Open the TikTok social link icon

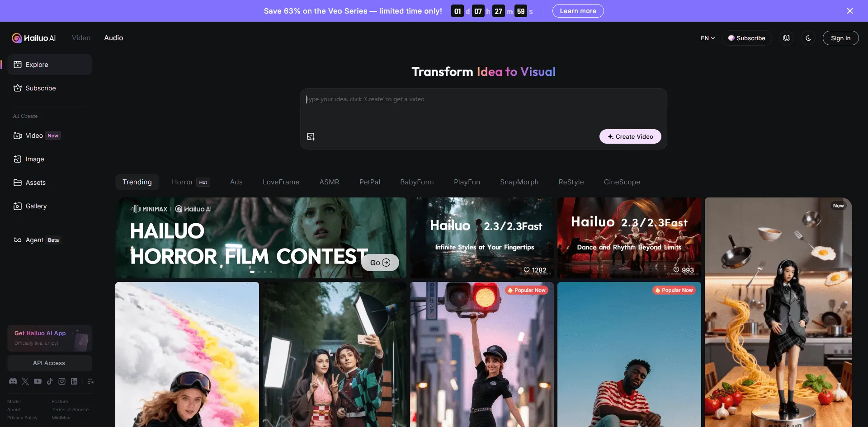(x=50, y=381)
